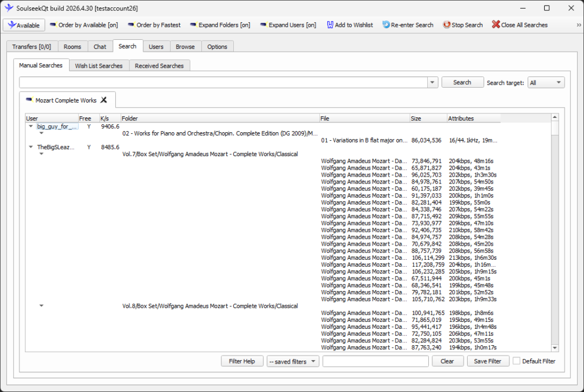Click the Vol.8 Box Set folder path
Viewport: 584px width, 392px height.
point(210,306)
